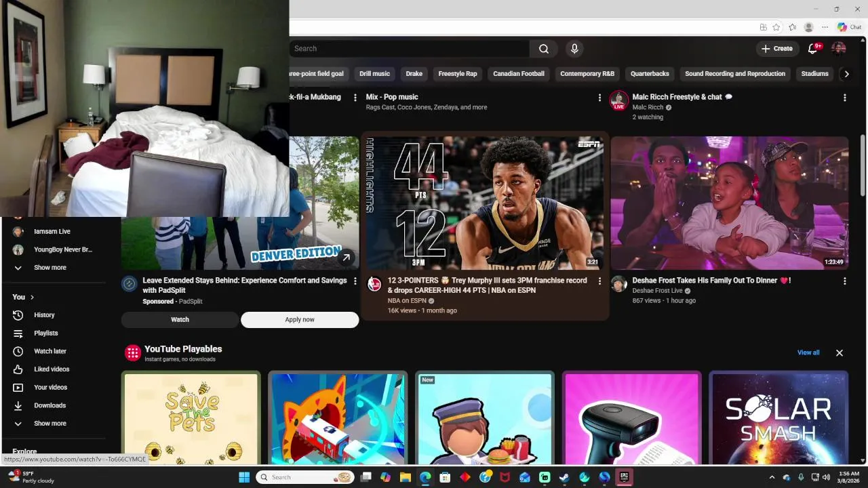Open more options for Trey Murphy III video

point(599,281)
